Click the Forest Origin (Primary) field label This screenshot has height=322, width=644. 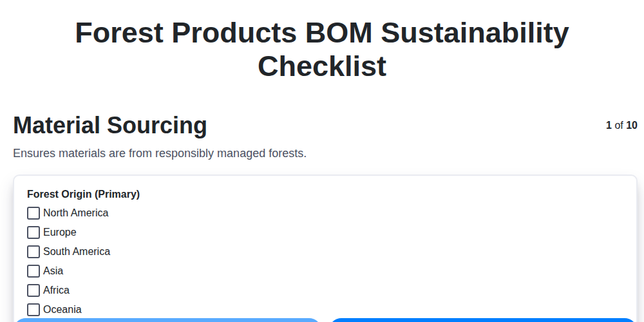(x=83, y=194)
